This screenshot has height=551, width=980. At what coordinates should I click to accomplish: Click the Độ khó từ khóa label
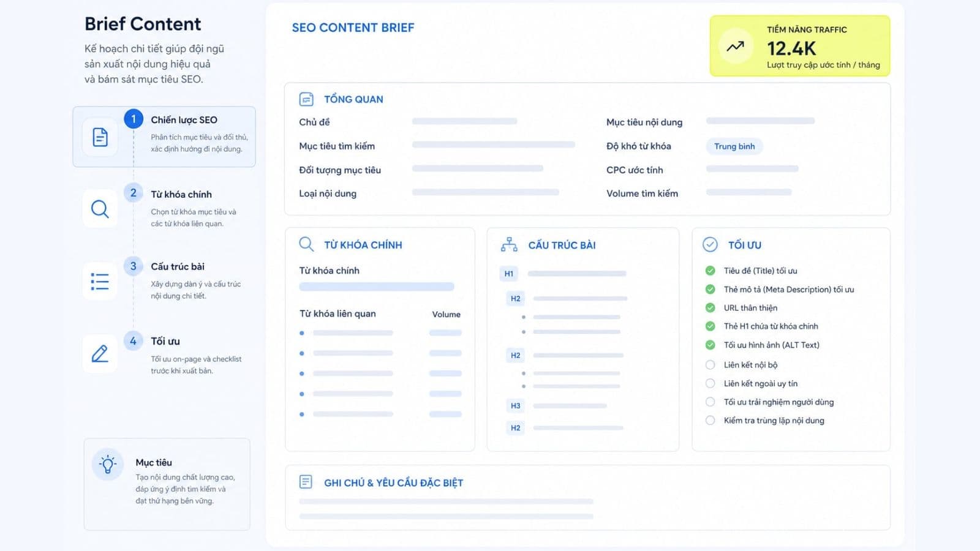pos(639,146)
